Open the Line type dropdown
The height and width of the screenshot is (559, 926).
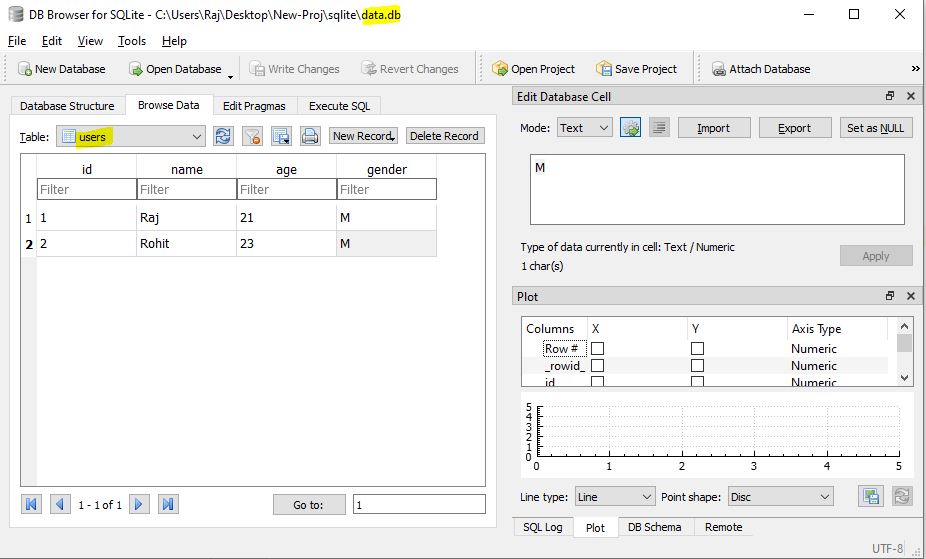pyautogui.click(x=615, y=497)
